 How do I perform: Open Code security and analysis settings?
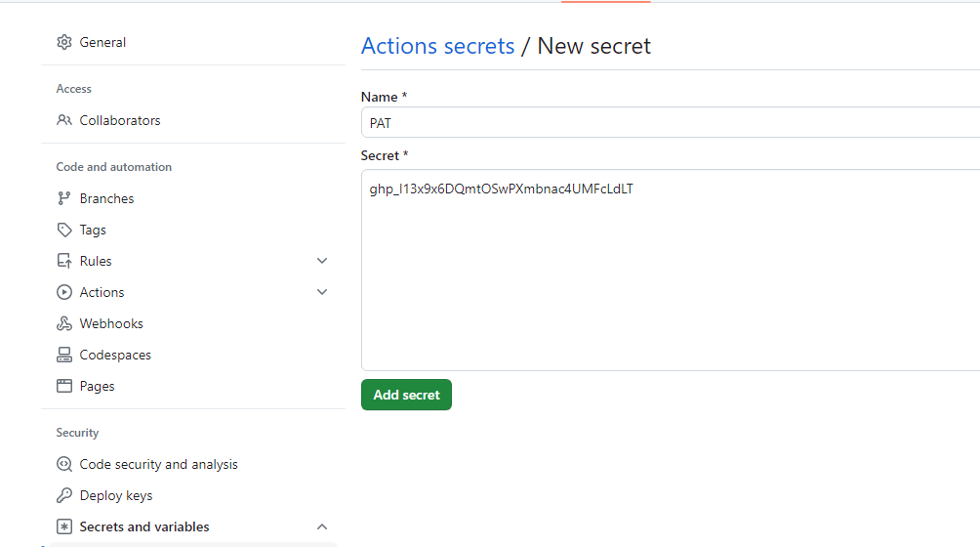tap(158, 464)
